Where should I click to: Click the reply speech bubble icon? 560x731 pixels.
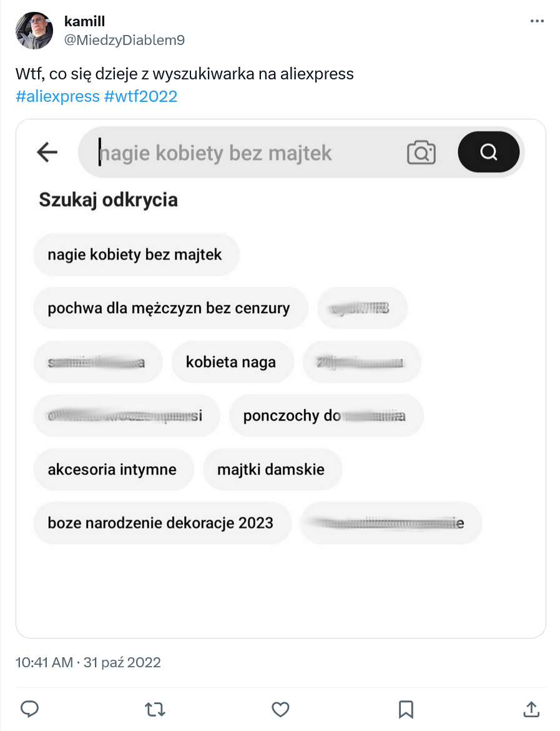[x=30, y=709]
